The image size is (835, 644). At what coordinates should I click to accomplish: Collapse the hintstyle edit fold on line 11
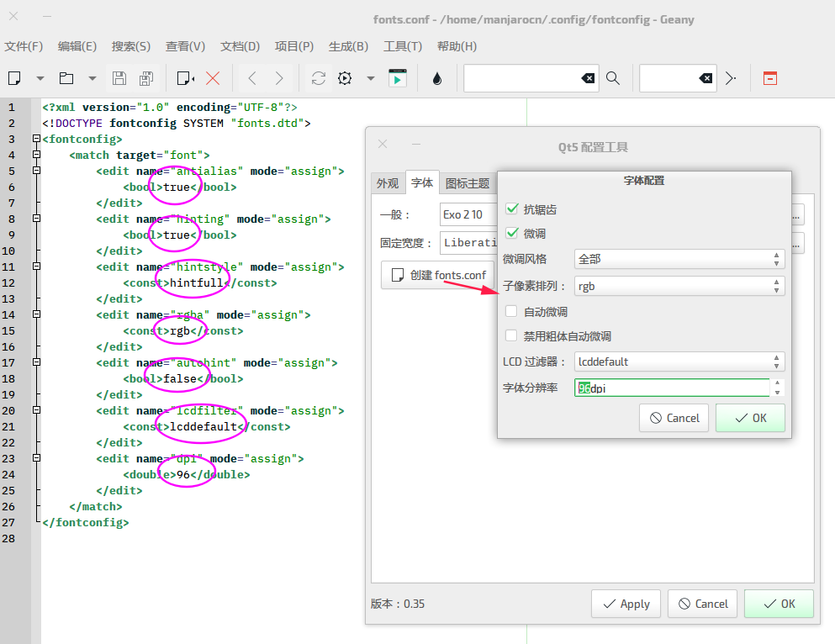(x=36, y=267)
